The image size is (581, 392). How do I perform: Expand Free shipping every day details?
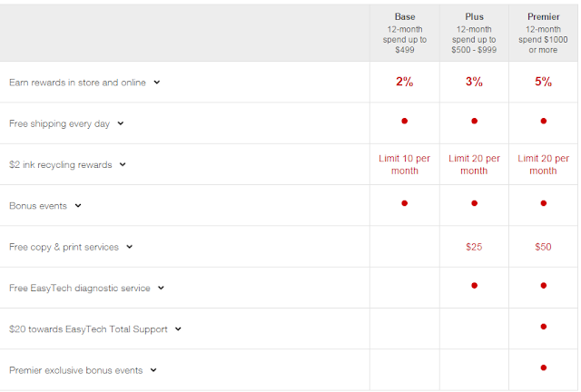[x=121, y=123]
